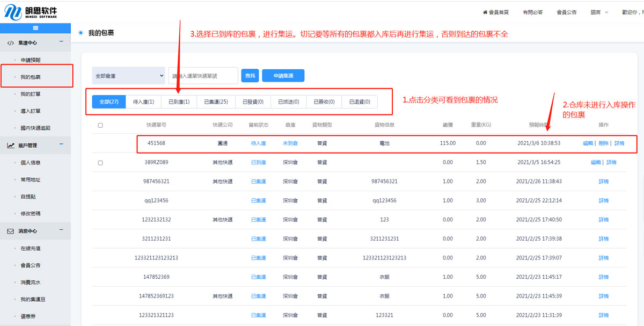Click the 申請集運 button

[283, 76]
